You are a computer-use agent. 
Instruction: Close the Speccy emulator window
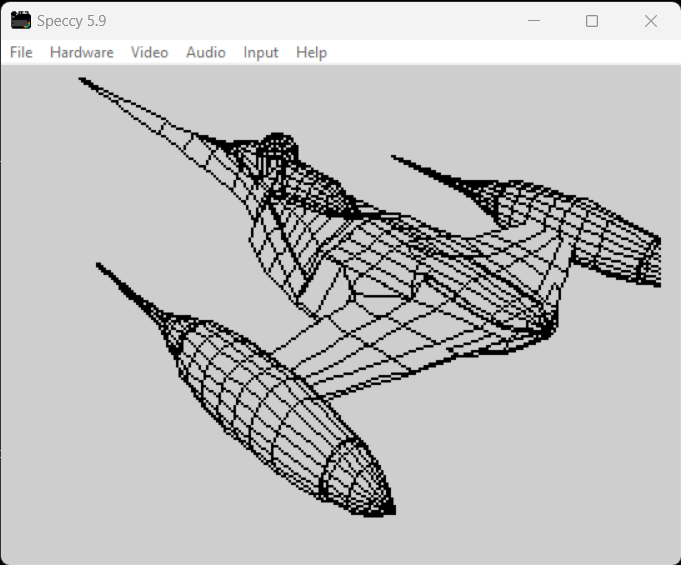tap(651, 20)
